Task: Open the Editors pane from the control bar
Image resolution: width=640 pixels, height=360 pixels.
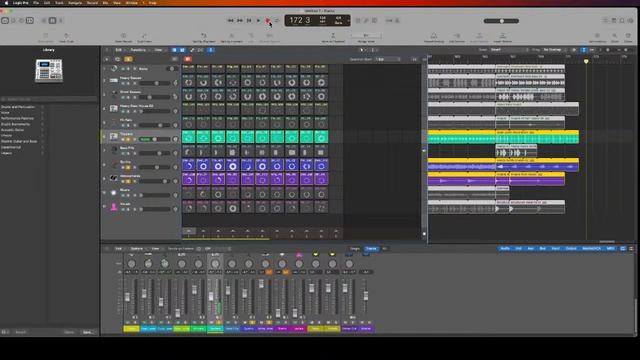Action: pyautogui.click(x=61, y=20)
